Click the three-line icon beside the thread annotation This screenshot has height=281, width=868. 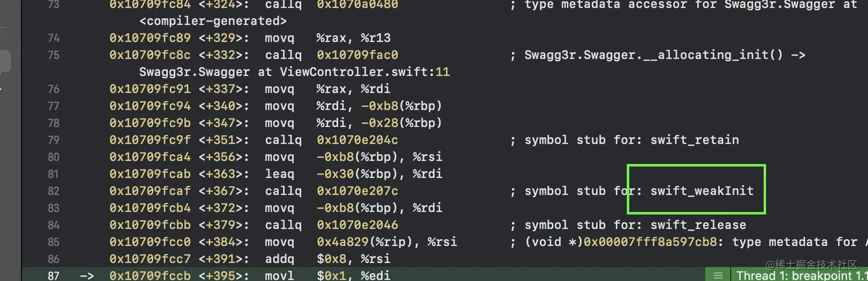pyautogui.click(x=718, y=275)
